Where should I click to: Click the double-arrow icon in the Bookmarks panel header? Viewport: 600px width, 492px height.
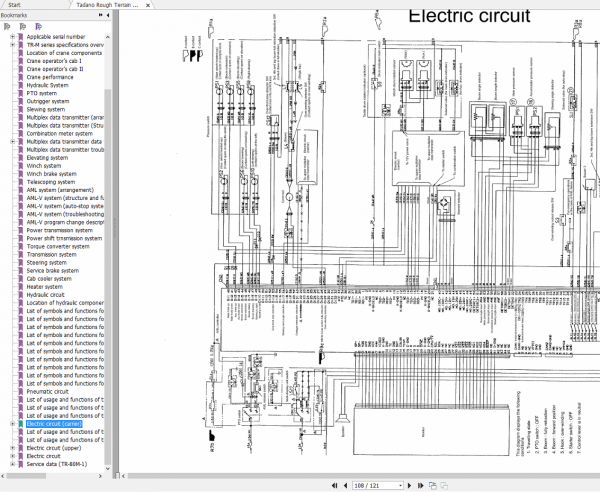coord(101,15)
